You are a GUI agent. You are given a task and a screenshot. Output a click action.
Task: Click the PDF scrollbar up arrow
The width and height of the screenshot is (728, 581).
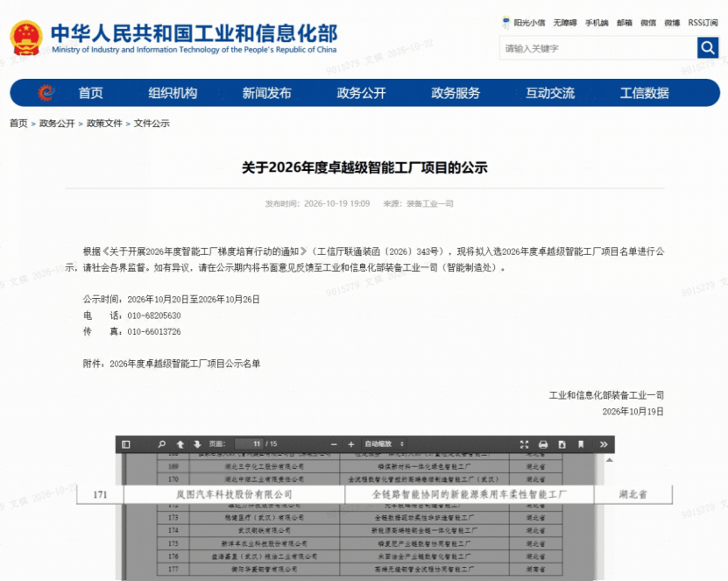coord(610,460)
